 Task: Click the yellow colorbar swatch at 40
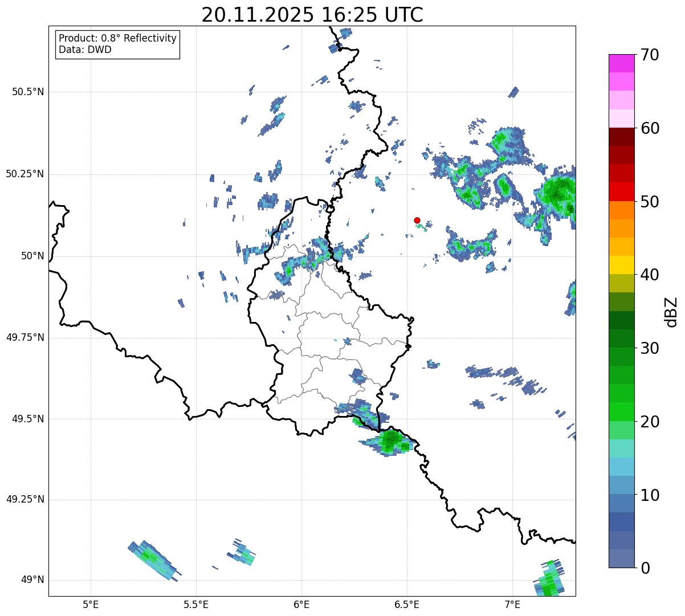621,265
